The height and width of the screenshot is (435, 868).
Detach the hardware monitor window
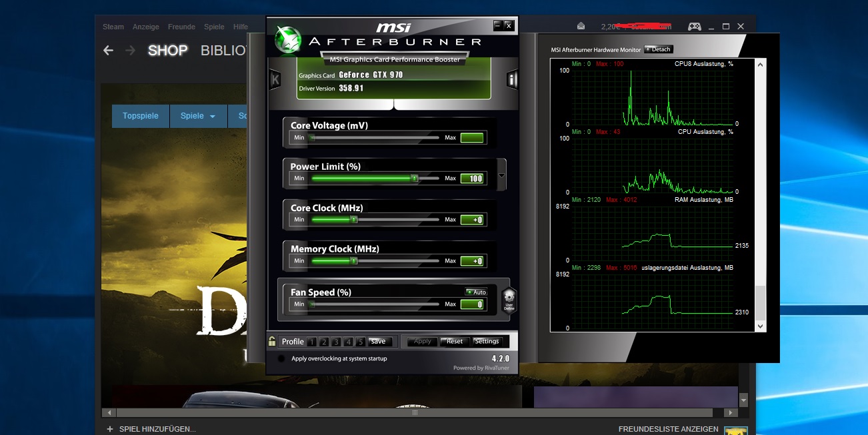click(658, 49)
